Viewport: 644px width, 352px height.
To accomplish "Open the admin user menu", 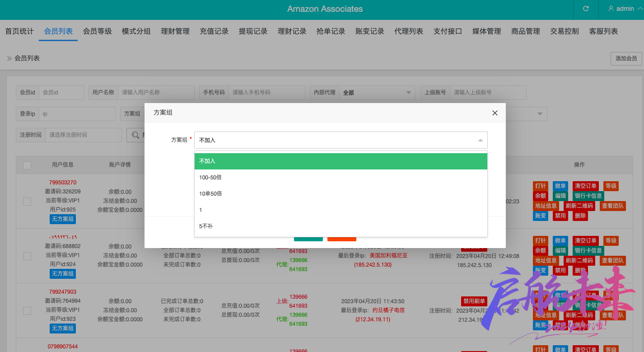I will [x=625, y=9].
